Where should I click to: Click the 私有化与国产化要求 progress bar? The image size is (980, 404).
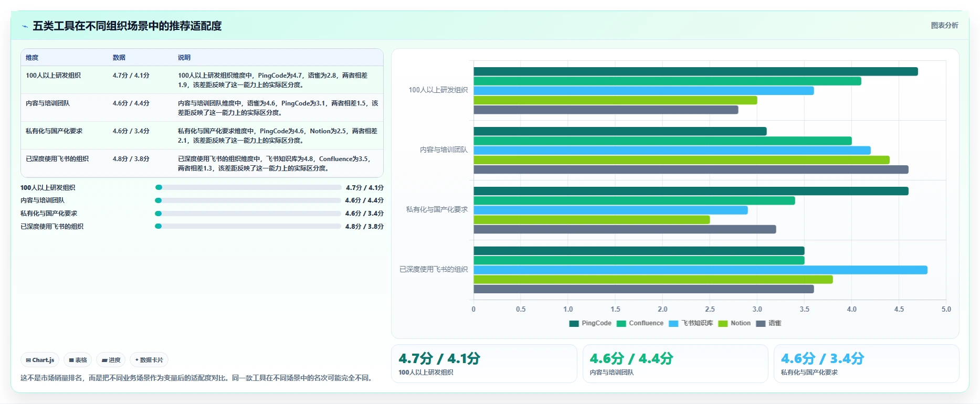[x=248, y=214]
